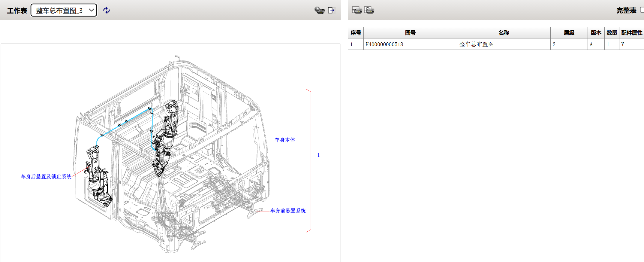Open the 整车总布置图_3 worksheet dropdown

click(x=64, y=11)
